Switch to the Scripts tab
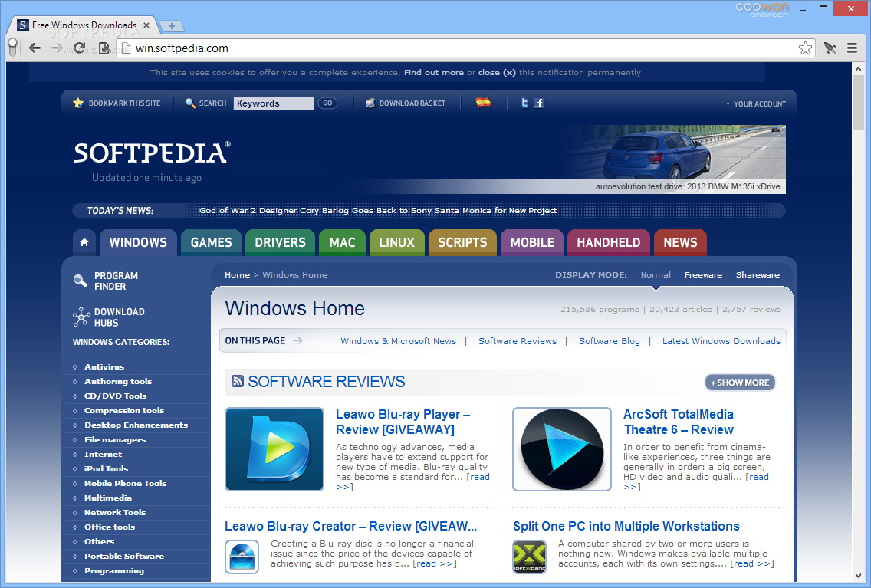The image size is (871, 588). [462, 243]
